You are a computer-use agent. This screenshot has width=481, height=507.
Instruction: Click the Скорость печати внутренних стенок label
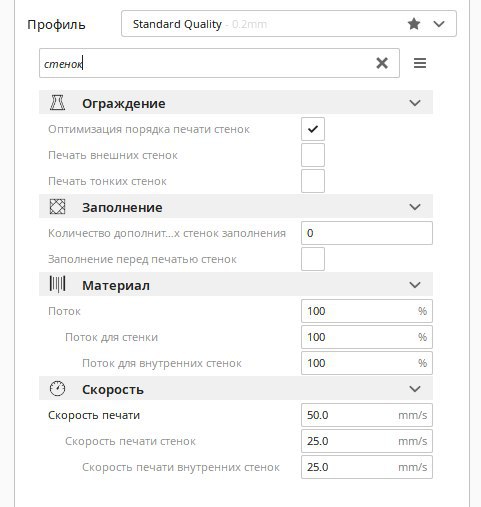point(181,467)
